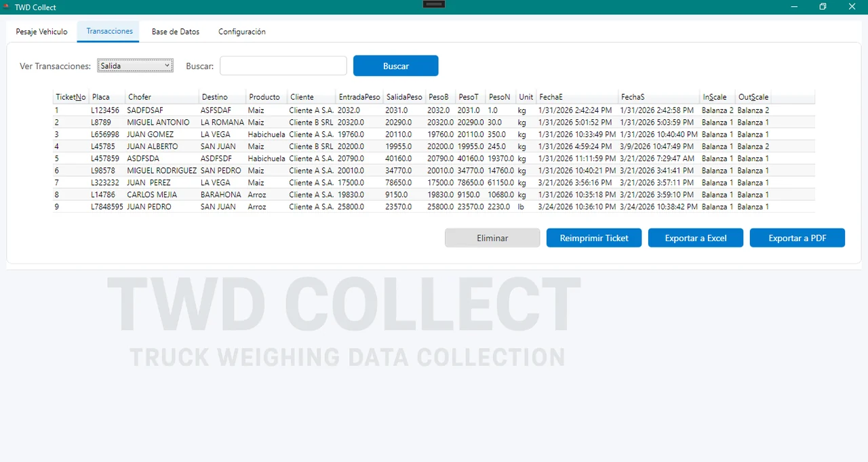Select the CARLOS MEJIA row

[x=434, y=194]
